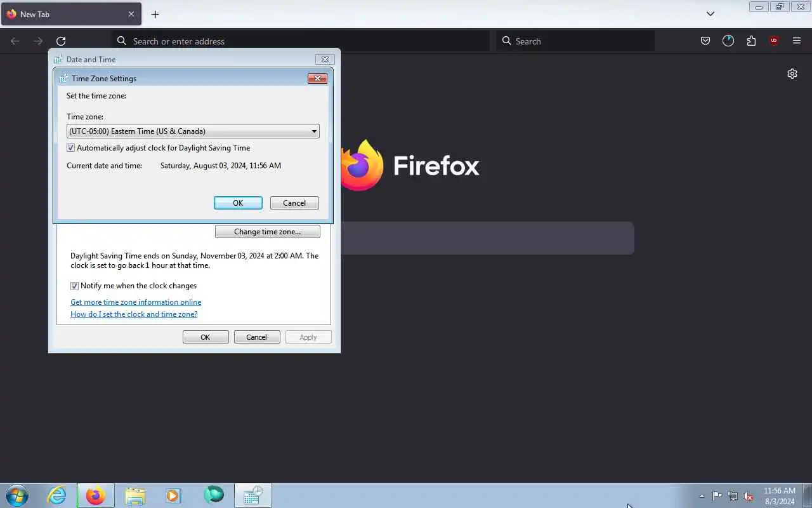Close the Date and Time window
The width and height of the screenshot is (812, 508).
325,59
